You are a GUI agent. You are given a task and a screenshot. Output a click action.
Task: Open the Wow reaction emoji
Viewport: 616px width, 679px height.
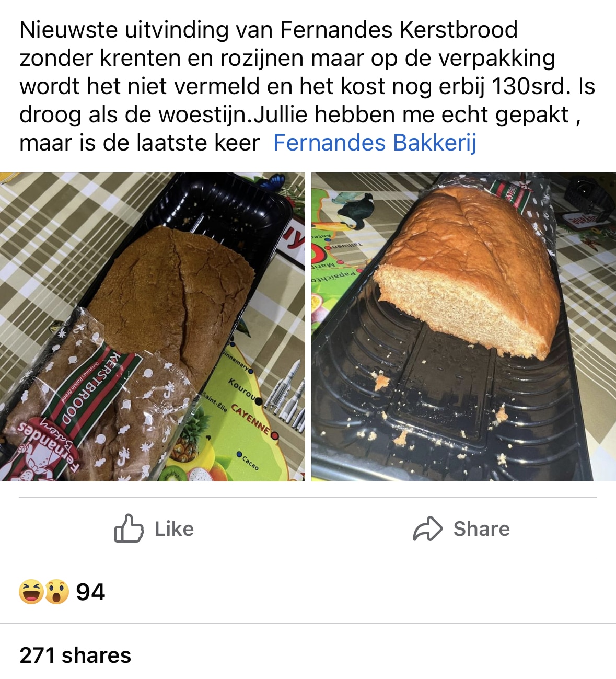click(x=56, y=592)
